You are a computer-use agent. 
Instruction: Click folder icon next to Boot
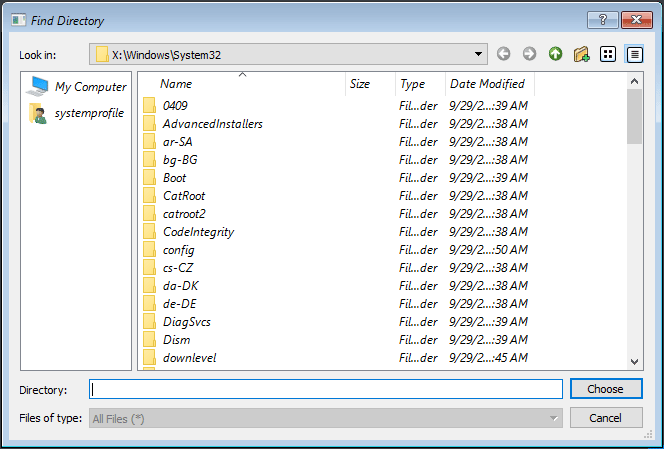(149, 178)
